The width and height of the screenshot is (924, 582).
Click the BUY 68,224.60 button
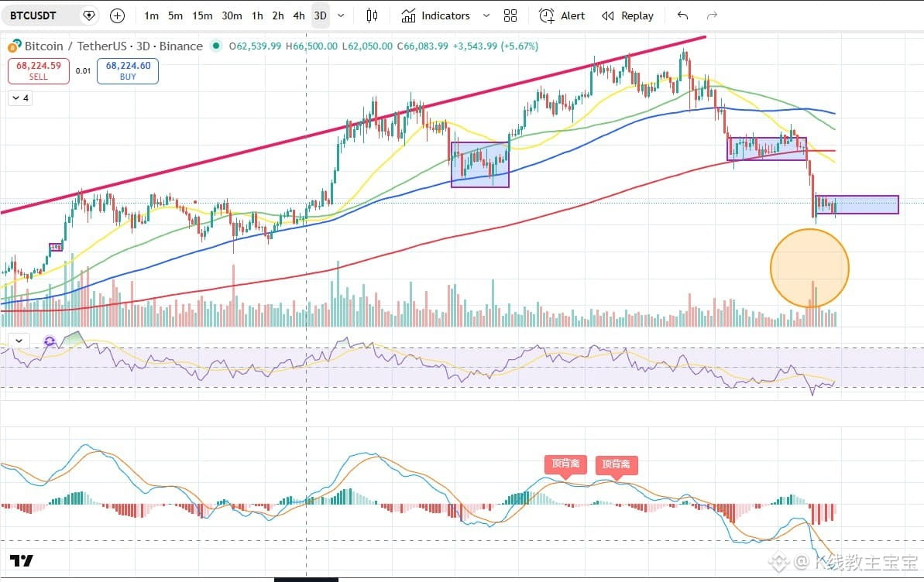tap(128, 70)
